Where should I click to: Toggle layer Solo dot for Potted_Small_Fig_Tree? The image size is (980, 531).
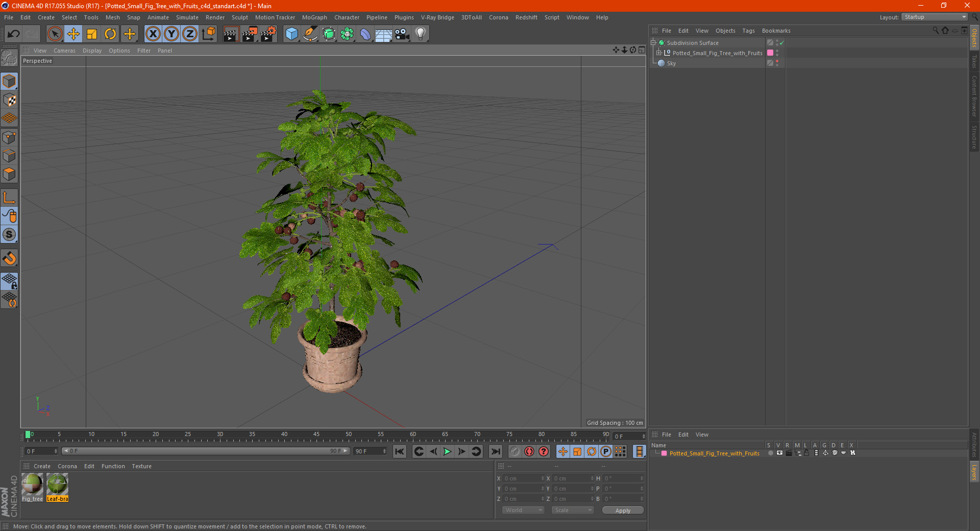770,453
